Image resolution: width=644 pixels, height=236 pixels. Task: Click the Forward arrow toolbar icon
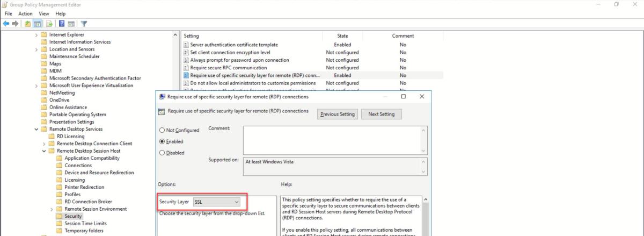(14, 24)
